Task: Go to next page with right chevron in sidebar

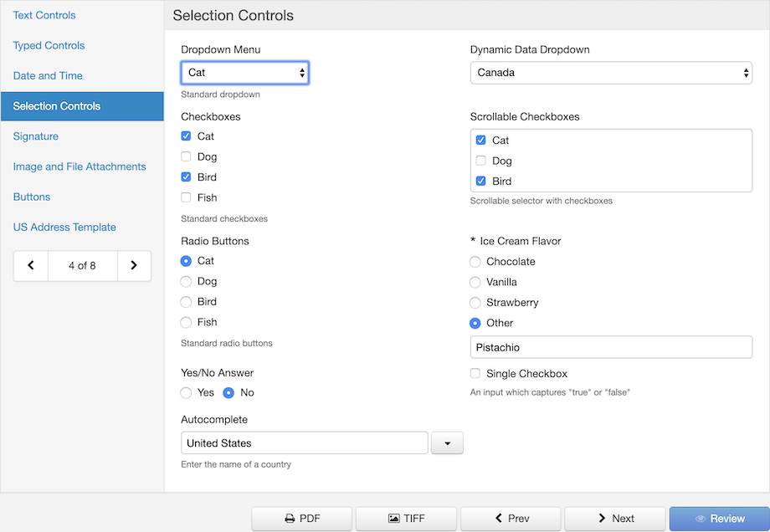Action: click(134, 265)
